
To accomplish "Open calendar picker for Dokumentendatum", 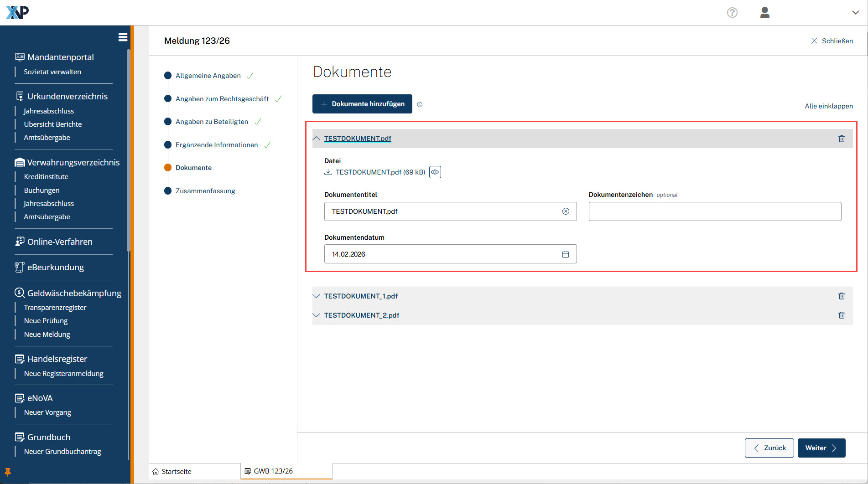I will click(x=566, y=254).
